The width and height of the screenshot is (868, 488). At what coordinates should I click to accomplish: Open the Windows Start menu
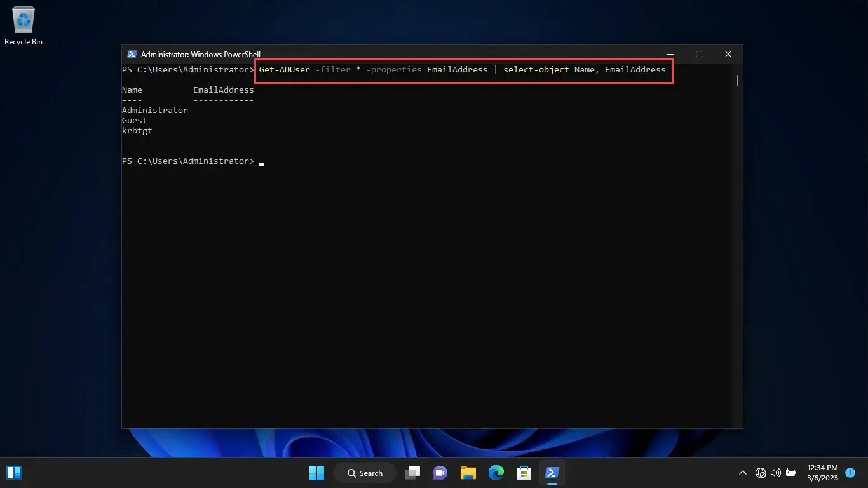pyautogui.click(x=316, y=473)
